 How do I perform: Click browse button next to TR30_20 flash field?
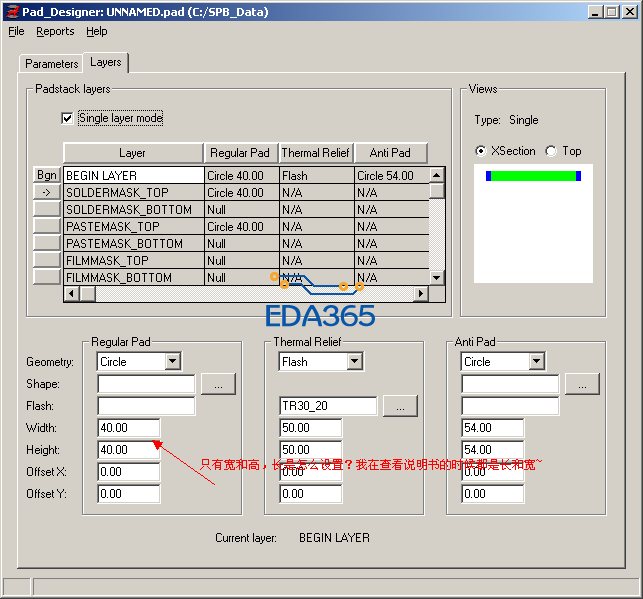(399, 405)
